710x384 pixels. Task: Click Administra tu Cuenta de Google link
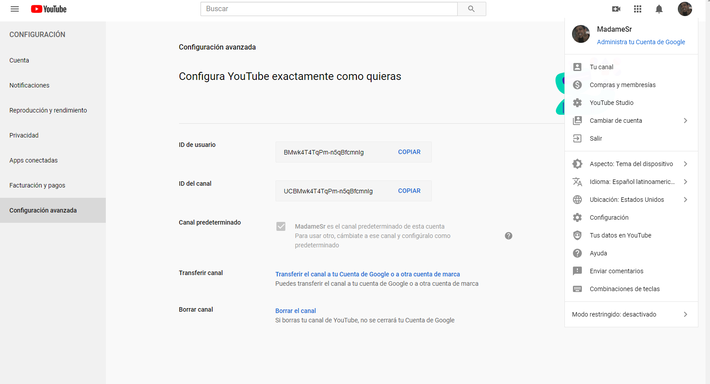coord(641,42)
